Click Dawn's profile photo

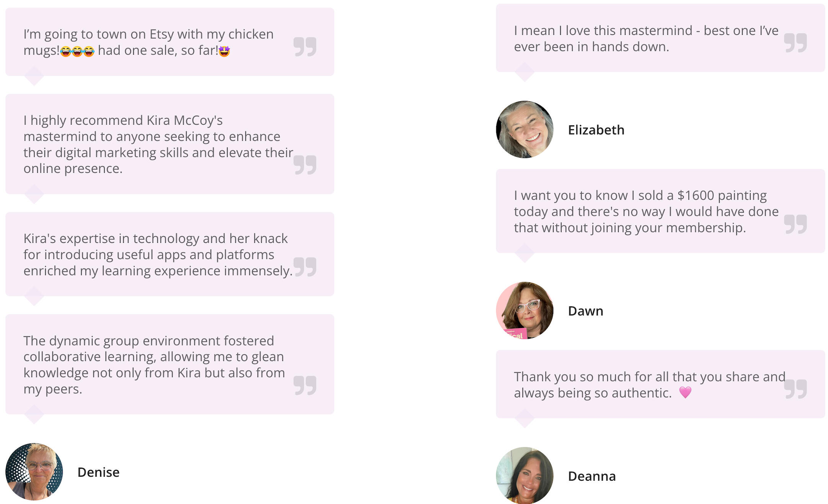click(525, 311)
